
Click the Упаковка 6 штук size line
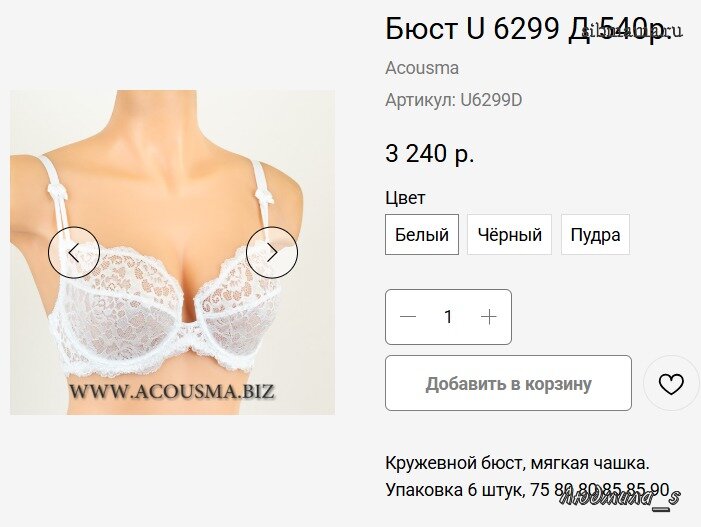[528, 489]
